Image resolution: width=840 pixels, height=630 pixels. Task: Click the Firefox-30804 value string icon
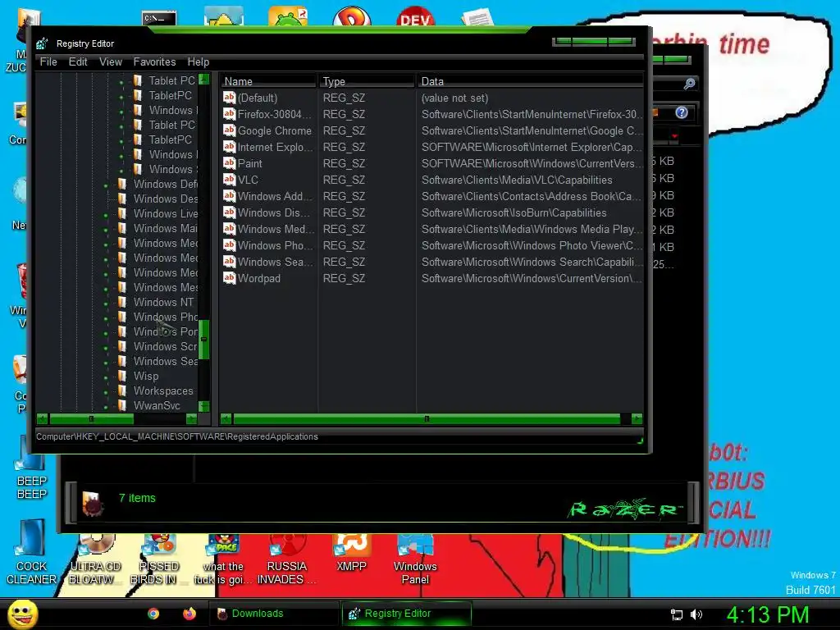click(230, 114)
